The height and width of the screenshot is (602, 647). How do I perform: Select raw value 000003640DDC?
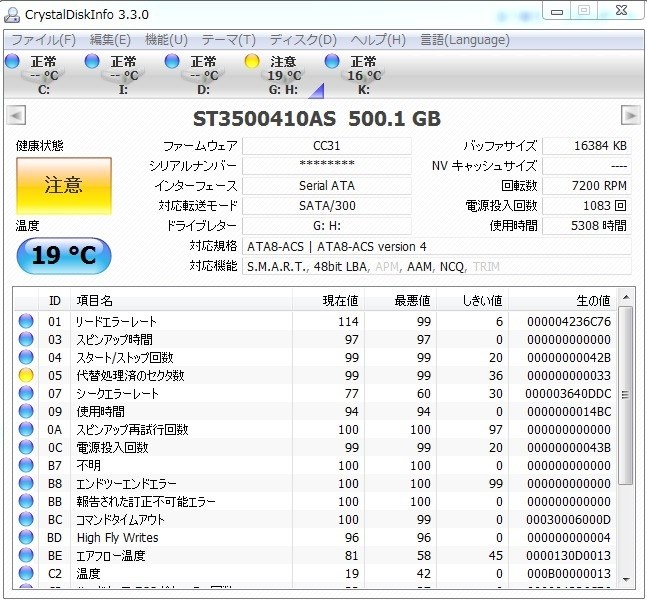tap(568, 394)
